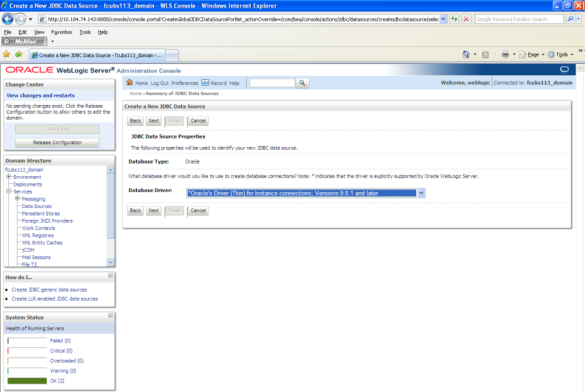
Task: Select Deployments in Domain Structure tree
Action: pos(27,184)
